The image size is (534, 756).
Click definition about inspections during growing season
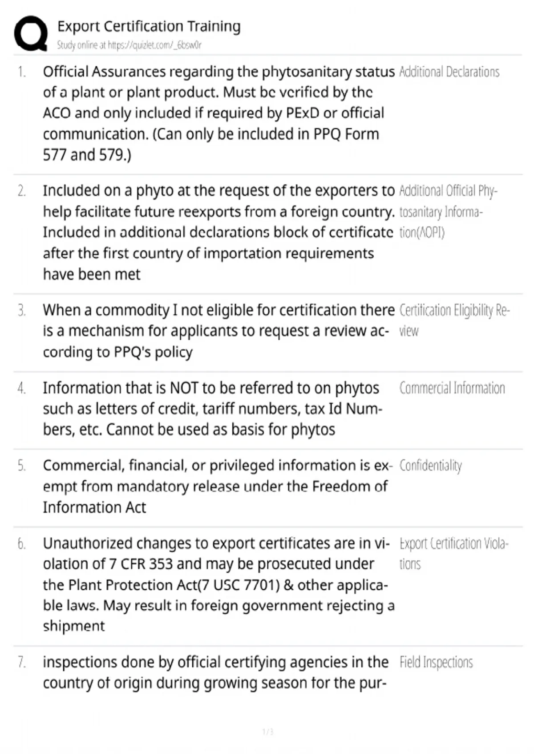point(216,672)
